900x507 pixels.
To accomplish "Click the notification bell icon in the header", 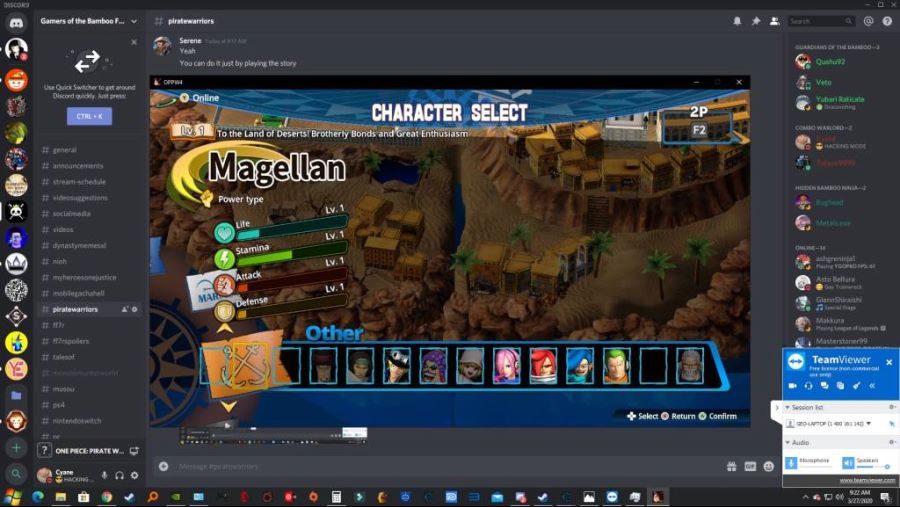I will [737, 20].
